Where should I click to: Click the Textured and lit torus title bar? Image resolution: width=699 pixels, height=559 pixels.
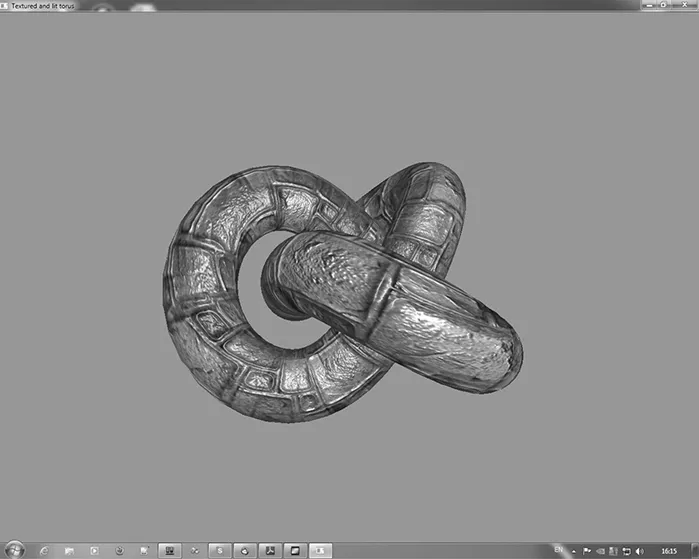pos(300,5)
